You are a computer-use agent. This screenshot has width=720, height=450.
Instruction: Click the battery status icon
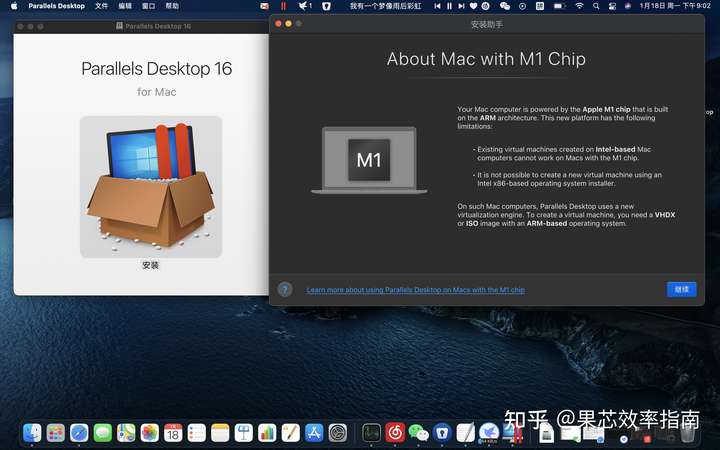pos(559,6)
